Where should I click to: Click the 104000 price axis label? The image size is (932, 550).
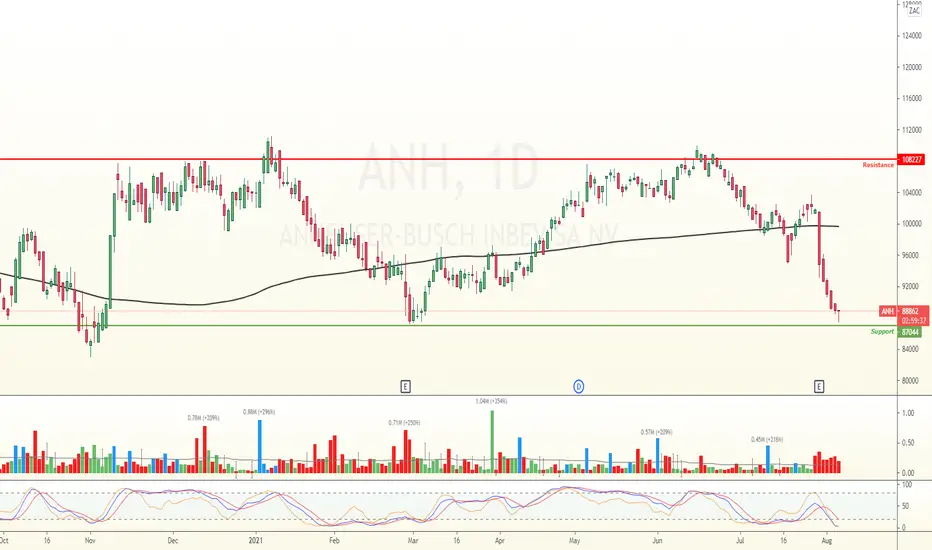coord(912,193)
